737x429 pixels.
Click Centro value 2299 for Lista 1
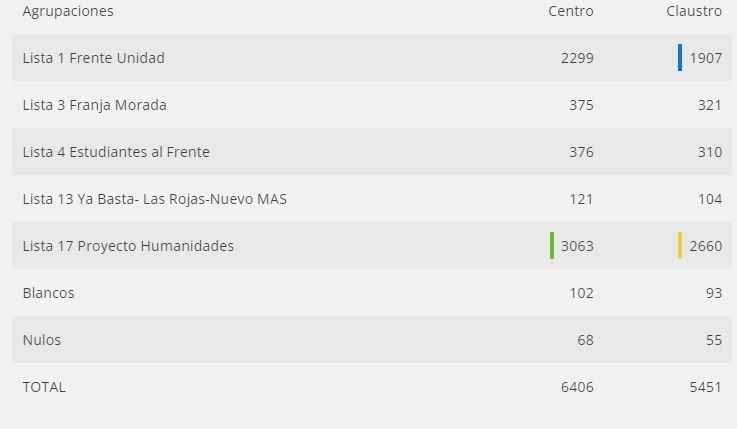coord(577,58)
